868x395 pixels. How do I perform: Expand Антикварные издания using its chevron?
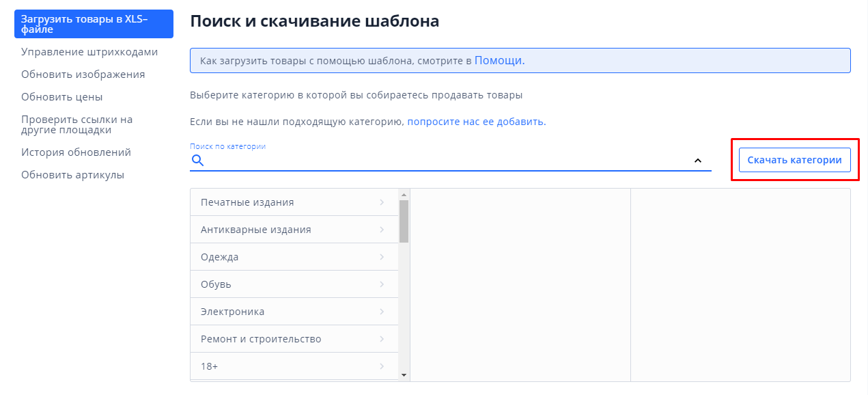[x=382, y=230]
